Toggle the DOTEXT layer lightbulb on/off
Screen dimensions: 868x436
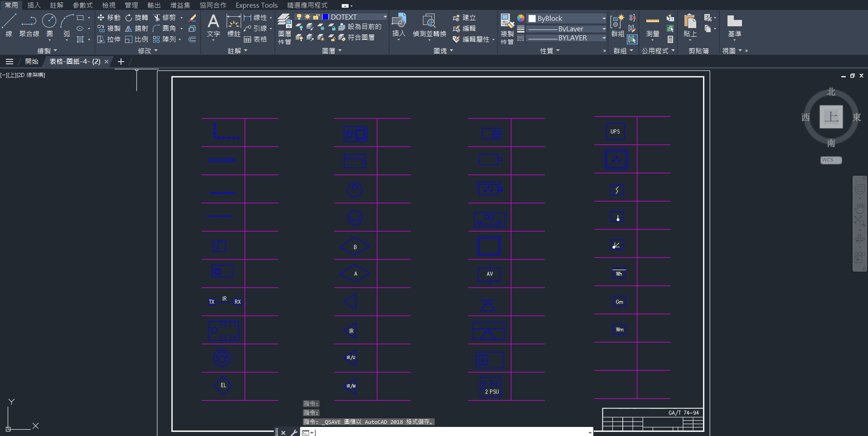click(299, 17)
